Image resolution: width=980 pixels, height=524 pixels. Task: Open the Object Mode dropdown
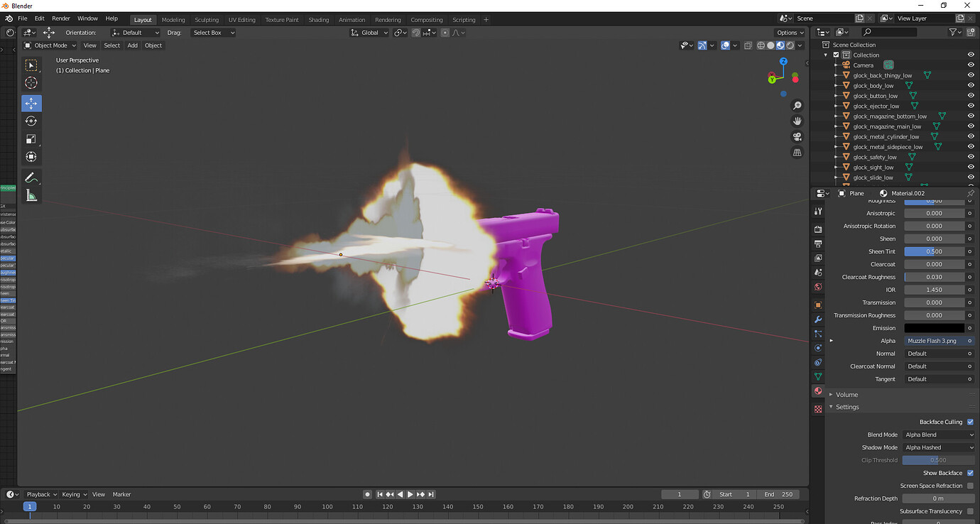[50, 45]
